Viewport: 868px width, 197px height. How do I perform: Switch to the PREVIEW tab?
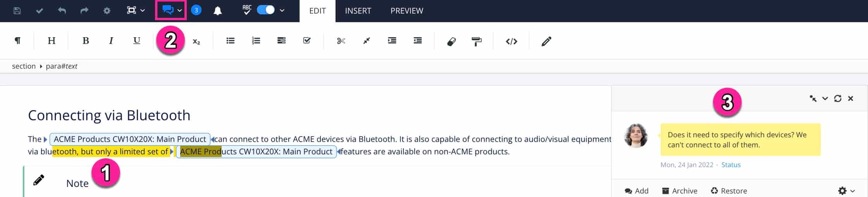coord(406,11)
